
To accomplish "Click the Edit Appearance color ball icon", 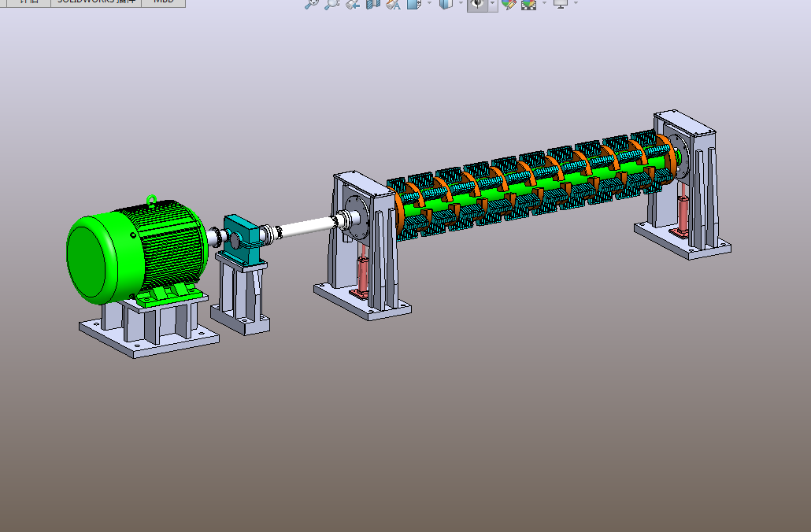I will click(509, 4).
